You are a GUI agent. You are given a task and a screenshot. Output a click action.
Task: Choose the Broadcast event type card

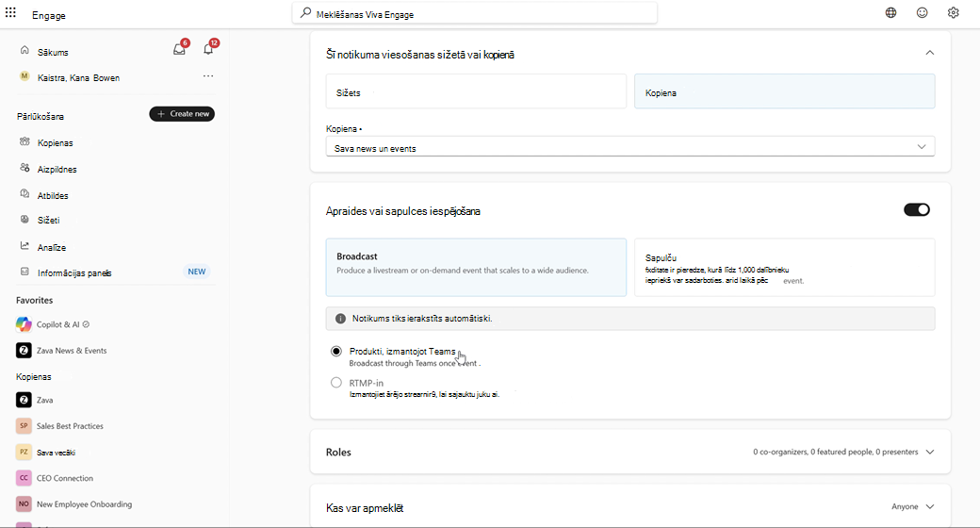(476, 267)
